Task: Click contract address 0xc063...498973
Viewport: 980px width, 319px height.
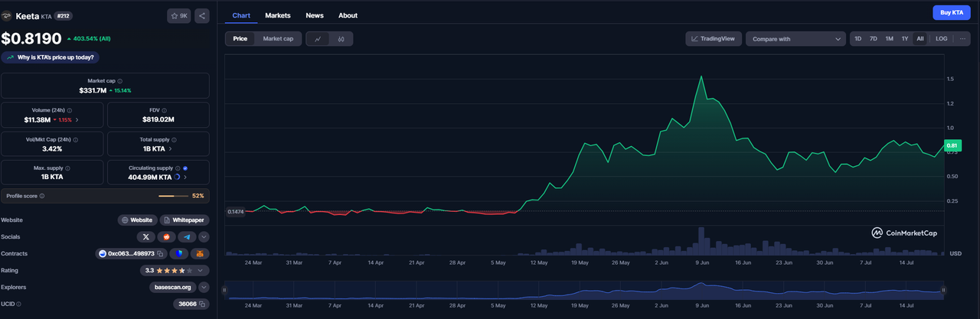Action: (131, 253)
